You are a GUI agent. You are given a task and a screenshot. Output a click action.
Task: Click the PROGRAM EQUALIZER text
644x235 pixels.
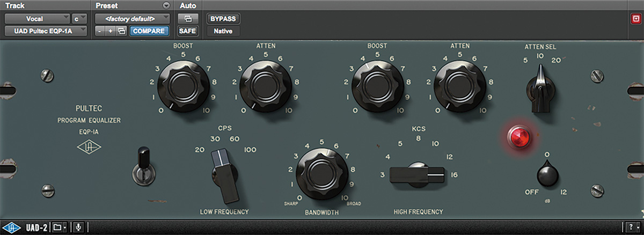click(89, 120)
